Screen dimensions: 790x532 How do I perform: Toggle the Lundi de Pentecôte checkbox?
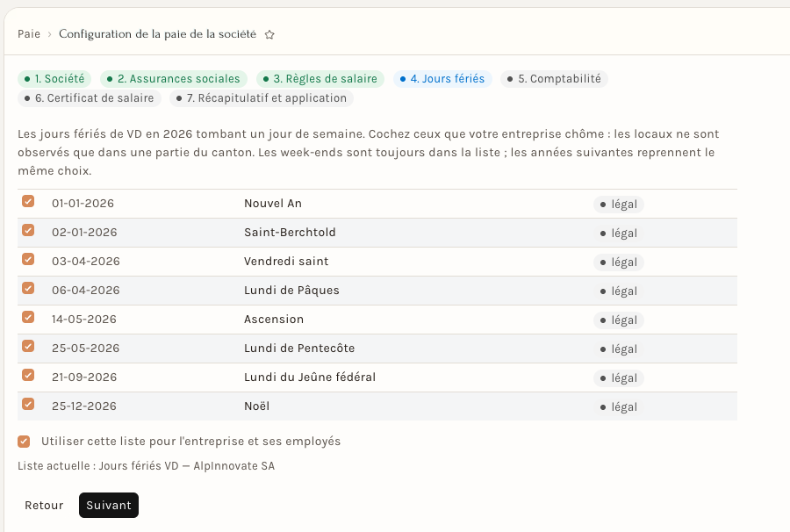[x=28, y=346]
